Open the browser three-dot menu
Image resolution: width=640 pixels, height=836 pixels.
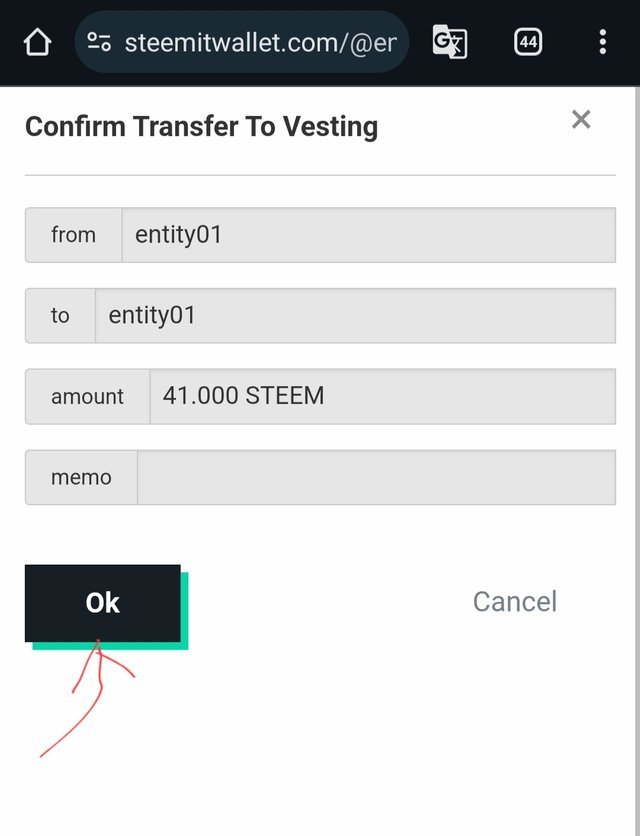tap(602, 42)
